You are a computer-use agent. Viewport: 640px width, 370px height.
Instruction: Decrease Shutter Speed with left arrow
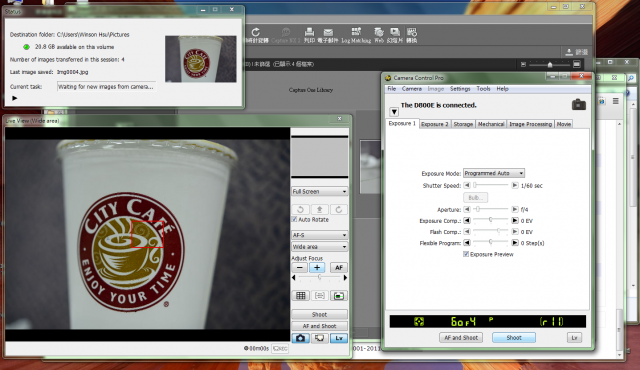coord(467,186)
